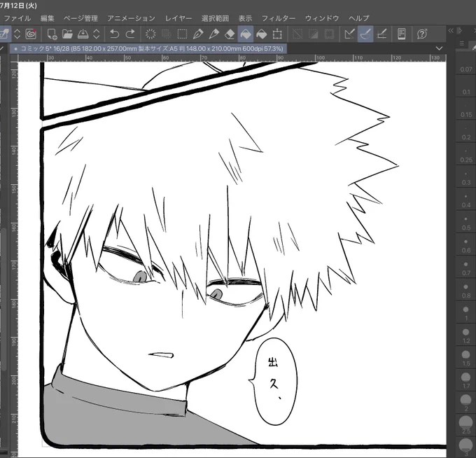Set brush size to 0.5
Screen dimensions: 476x458
[x=466, y=222]
